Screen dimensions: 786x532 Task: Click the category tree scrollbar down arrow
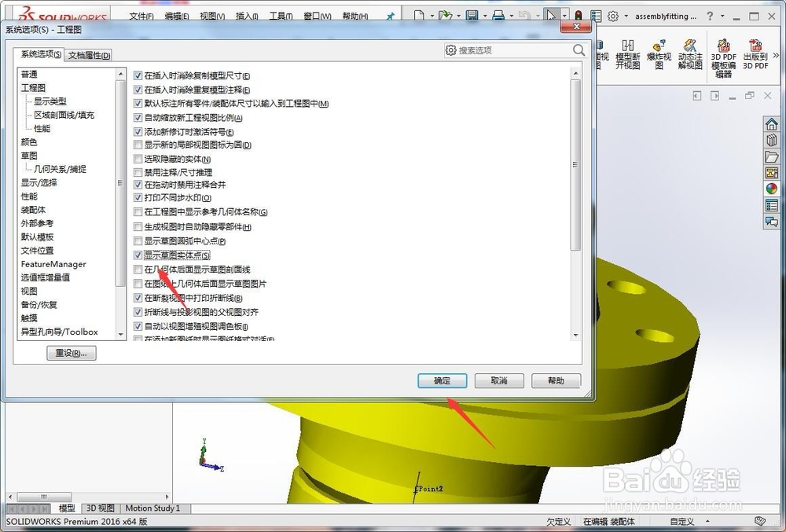click(x=120, y=334)
